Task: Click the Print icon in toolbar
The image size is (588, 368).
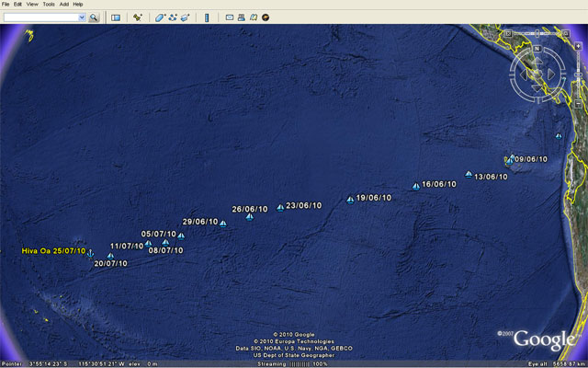Action: [x=242, y=17]
